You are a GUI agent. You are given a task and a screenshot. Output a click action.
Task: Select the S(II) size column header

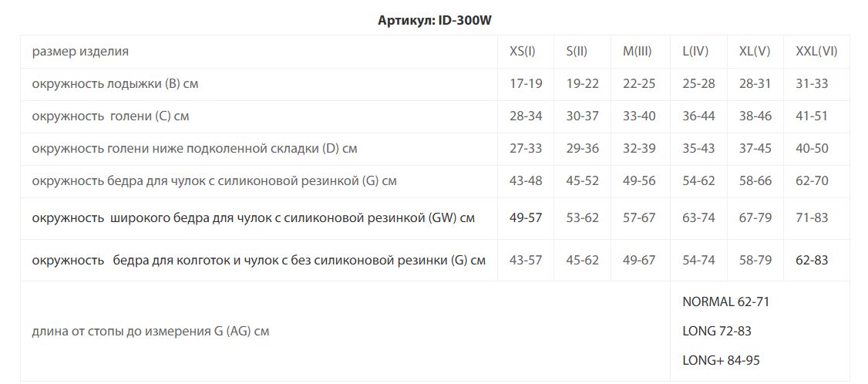tap(577, 52)
